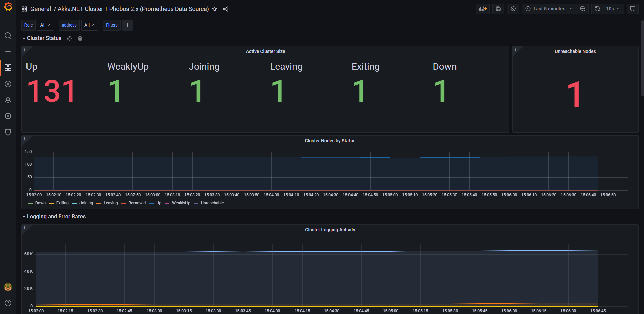
Task: Click the Down stat label
Action: tap(445, 67)
